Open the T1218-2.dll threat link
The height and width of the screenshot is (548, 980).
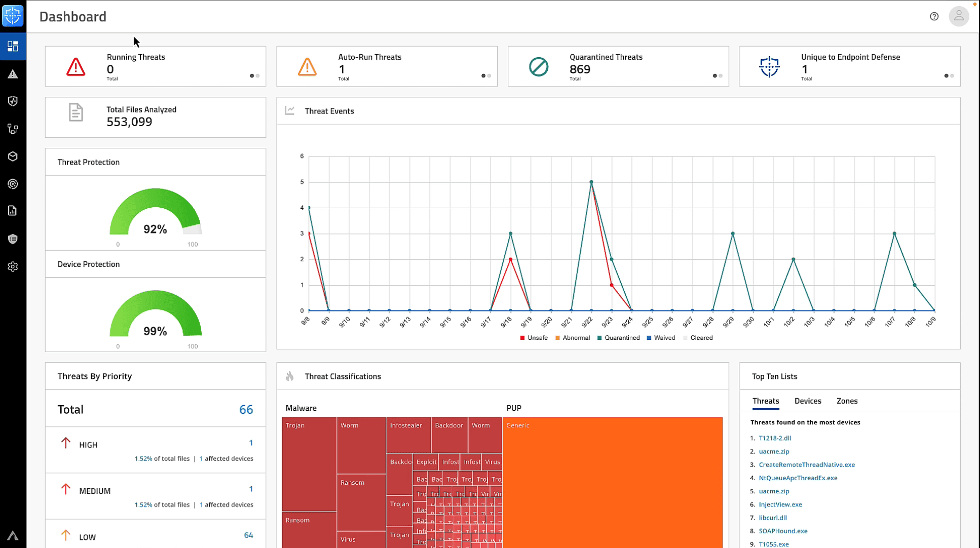click(774, 438)
